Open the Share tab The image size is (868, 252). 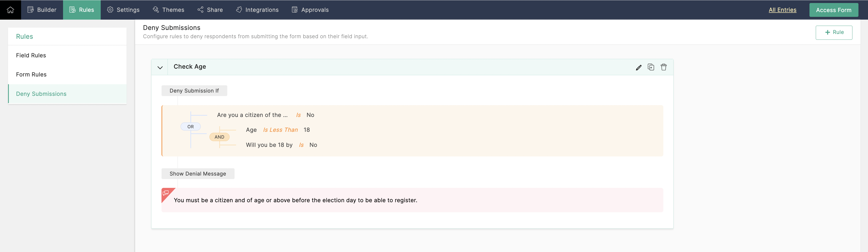(210, 10)
